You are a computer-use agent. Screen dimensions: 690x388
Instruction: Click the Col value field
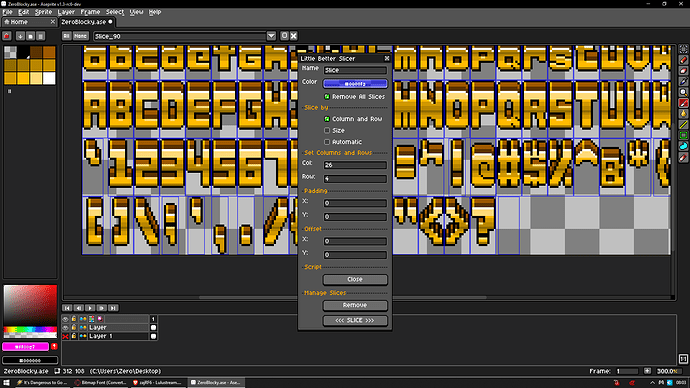tap(355, 165)
